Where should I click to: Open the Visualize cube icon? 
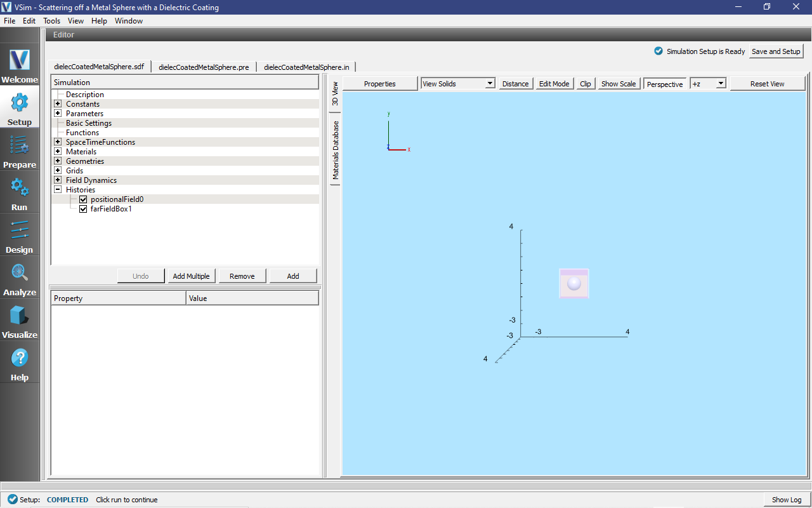pyautogui.click(x=19, y=316)
